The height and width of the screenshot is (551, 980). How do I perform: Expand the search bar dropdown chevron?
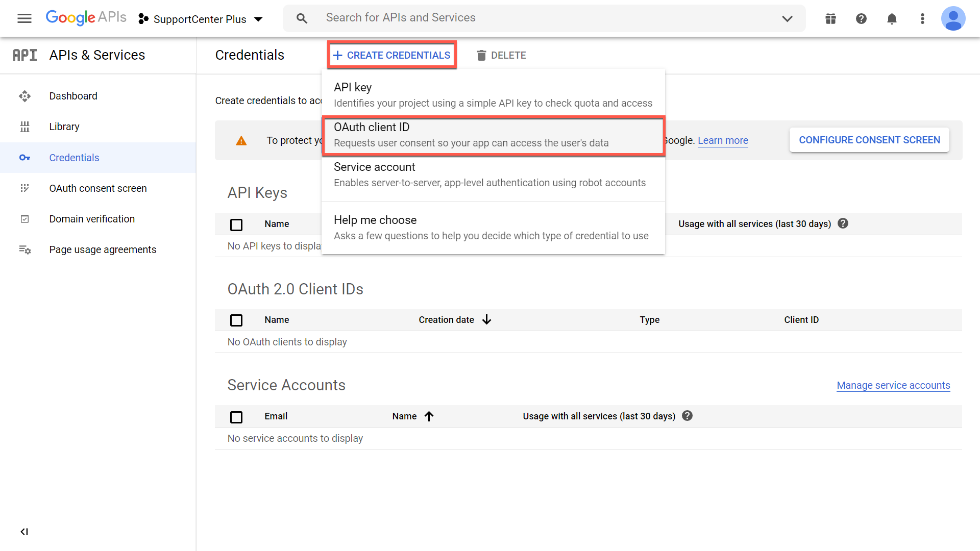click(x=787, y=19)
